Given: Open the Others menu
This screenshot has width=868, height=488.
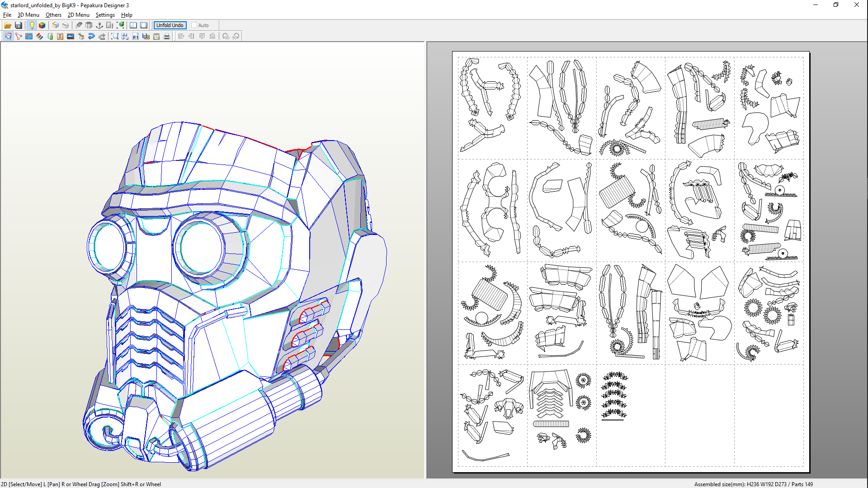Looking at the screenshot, I should tap(53, 15).
